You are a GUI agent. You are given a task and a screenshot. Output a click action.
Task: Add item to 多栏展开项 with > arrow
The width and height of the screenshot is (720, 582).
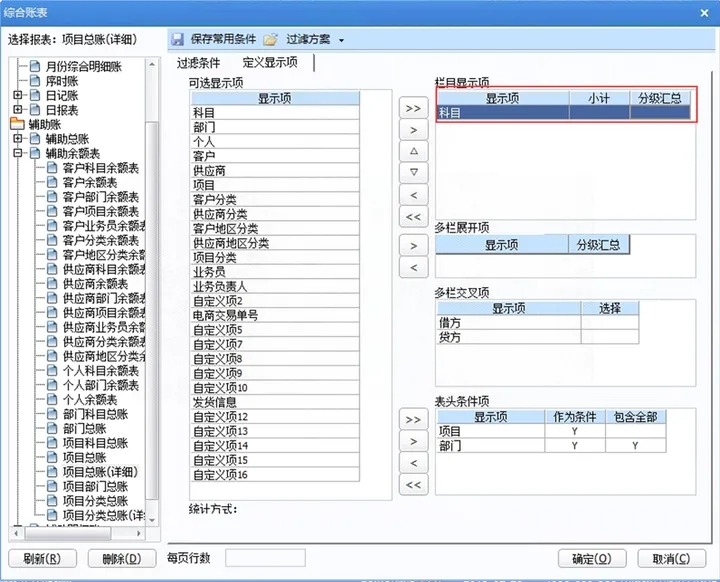pyautogui.click(x=413, y=246)
